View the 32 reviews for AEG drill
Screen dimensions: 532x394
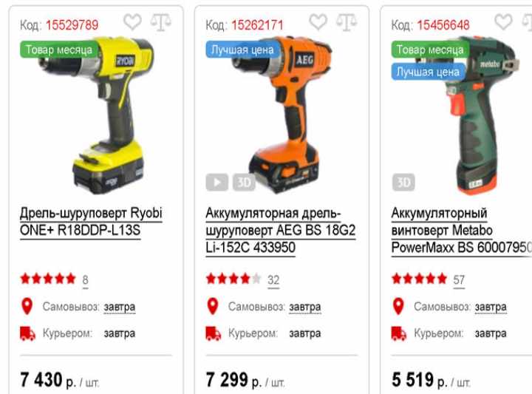point(273,280)
